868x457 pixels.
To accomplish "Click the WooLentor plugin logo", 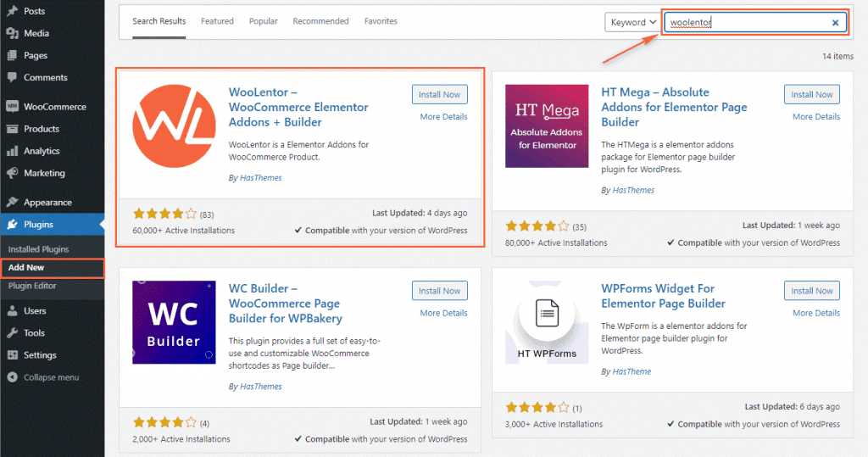I will 174,126.
